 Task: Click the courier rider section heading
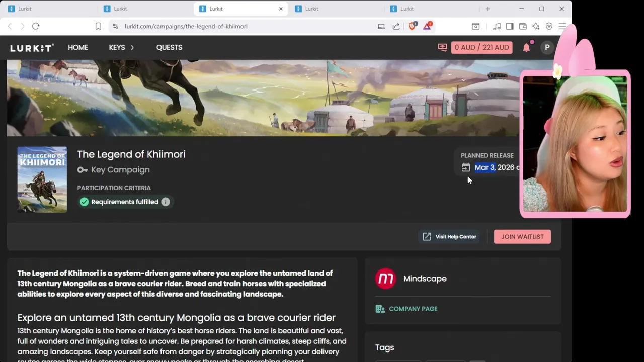click(176, 318)
